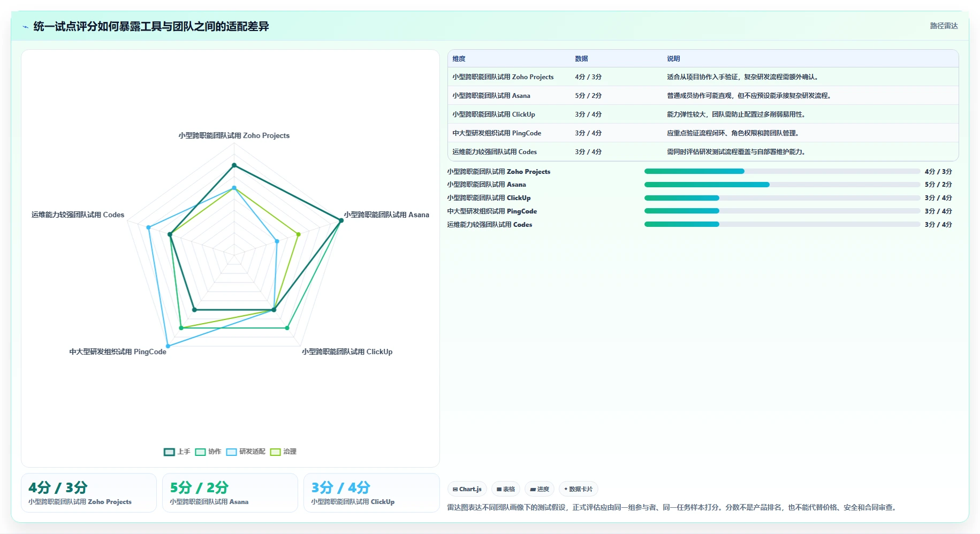This screenshot has width=980, height=534.
Task: Click the 治理 data point on Asana axis
Action: click(x=298, y=234)
